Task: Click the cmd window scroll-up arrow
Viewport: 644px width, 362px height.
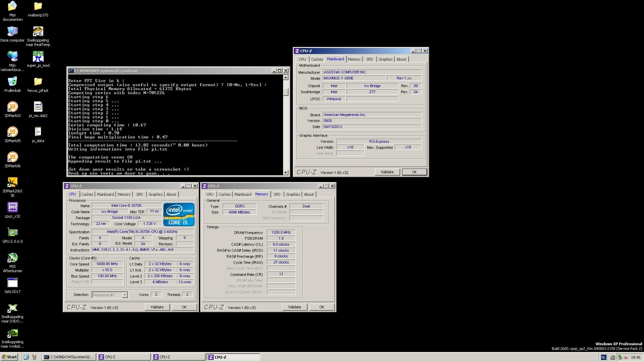Action: point(286,77)
